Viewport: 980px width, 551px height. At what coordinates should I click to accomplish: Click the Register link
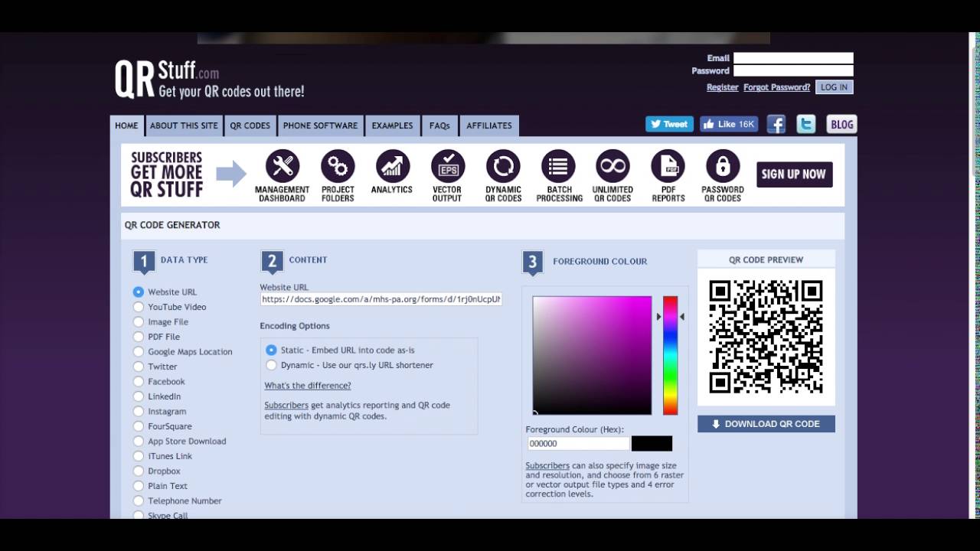[x=722, y=87]
